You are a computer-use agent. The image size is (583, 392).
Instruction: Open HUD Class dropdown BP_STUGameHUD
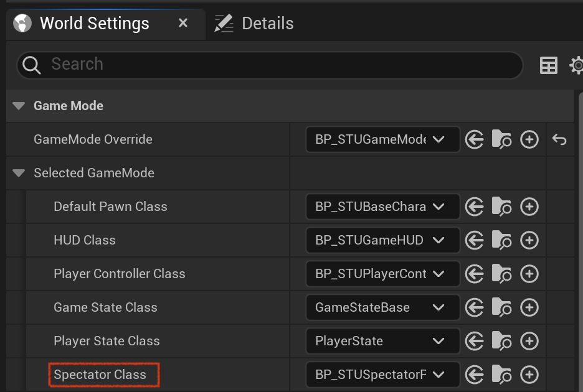point(382,240)
